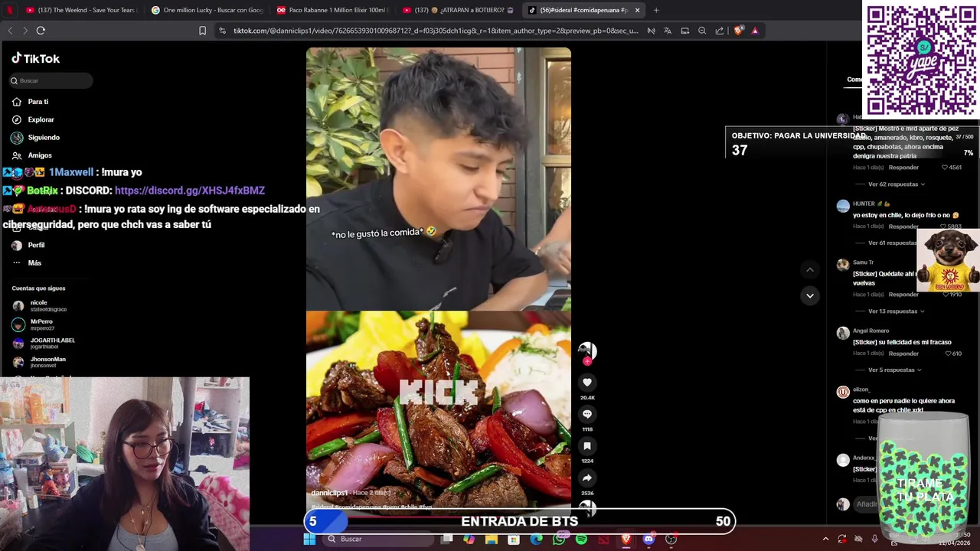Go to previous video with up chevron
980x551 pixels.
(x=809, y=269)
